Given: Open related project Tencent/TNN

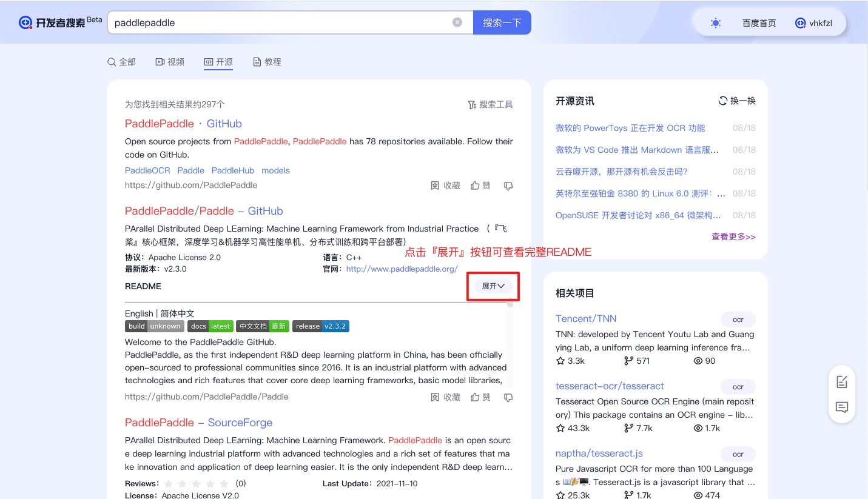Looking at the screenshot, I should point(586,319).
